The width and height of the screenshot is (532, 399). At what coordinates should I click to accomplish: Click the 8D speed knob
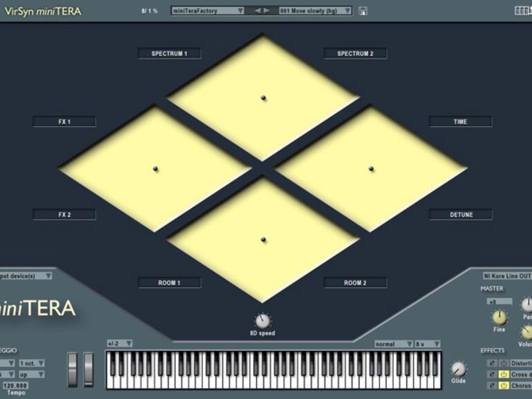pyautogui.click(x=263, y=321)
